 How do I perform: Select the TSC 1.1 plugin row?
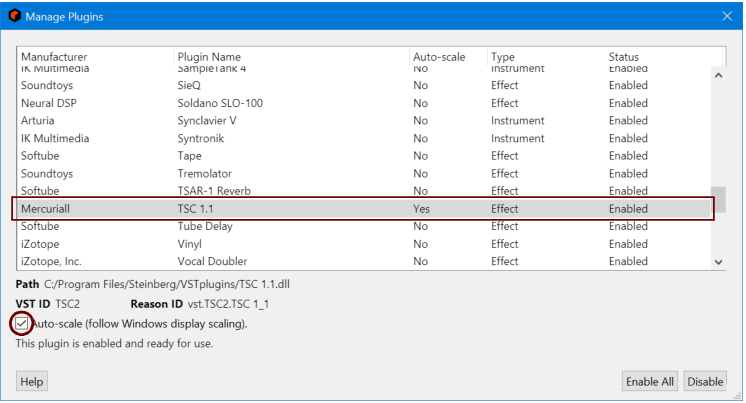click(x=364, y=209)
